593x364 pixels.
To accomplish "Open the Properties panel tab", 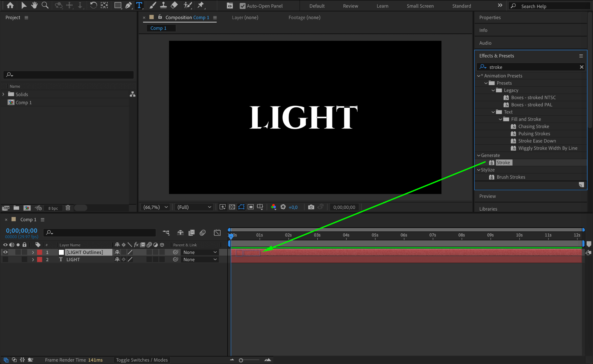I will coord(490,17).
